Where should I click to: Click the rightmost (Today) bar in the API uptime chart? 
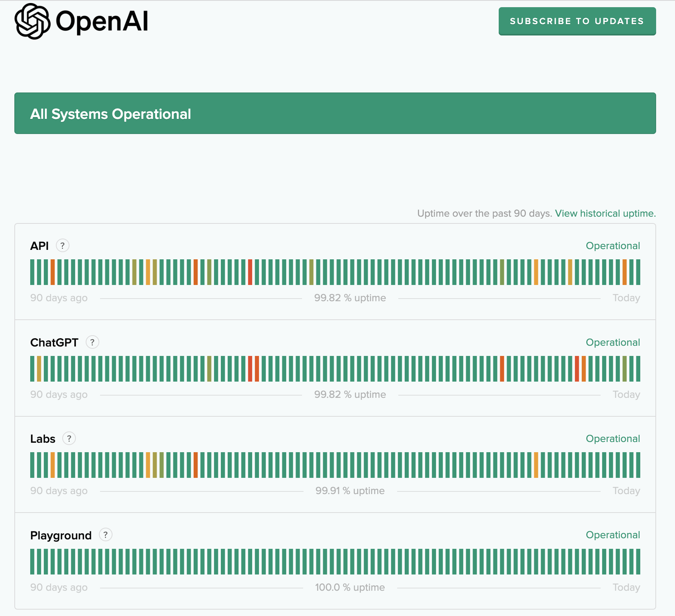point(638,272)
